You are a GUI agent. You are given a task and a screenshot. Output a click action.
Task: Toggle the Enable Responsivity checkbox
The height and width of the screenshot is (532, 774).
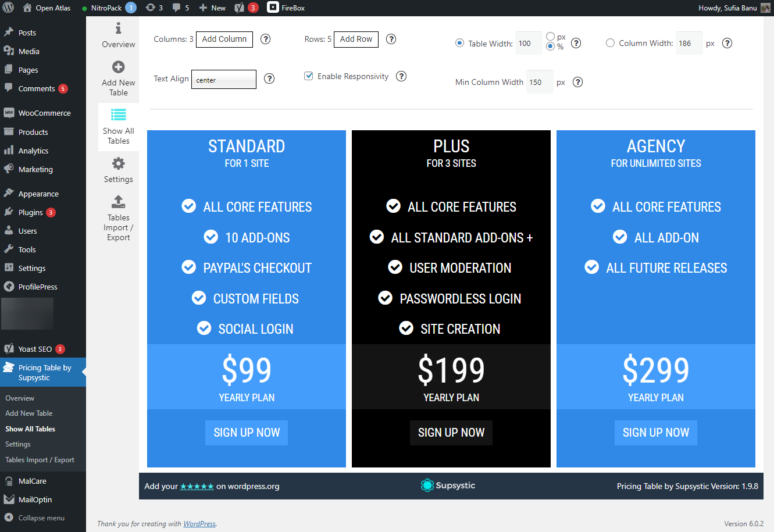click(x=309, y=76)
